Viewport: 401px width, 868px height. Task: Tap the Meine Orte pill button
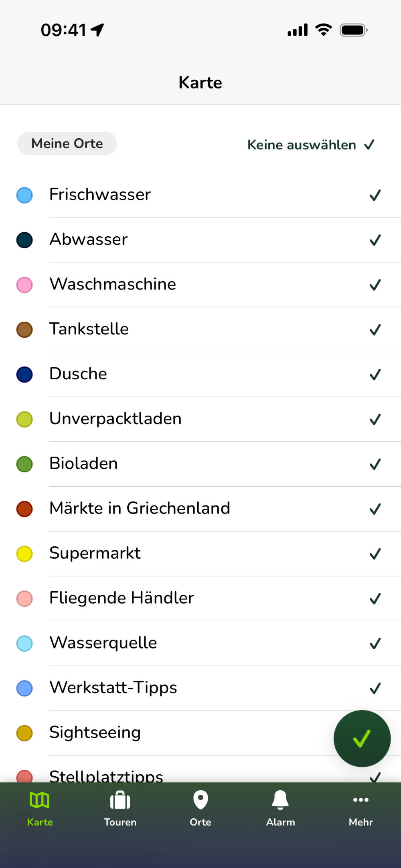point(67,143)
